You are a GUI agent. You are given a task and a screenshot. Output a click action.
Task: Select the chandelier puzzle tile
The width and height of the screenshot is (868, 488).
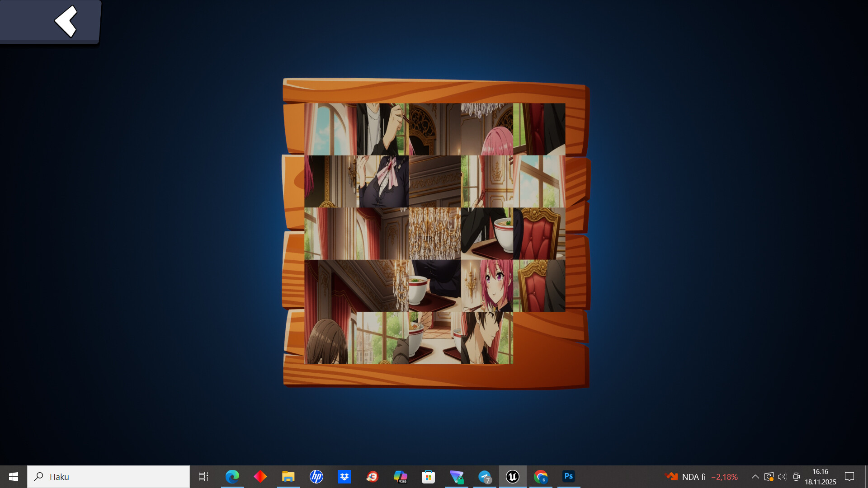(x=435, y=233)
